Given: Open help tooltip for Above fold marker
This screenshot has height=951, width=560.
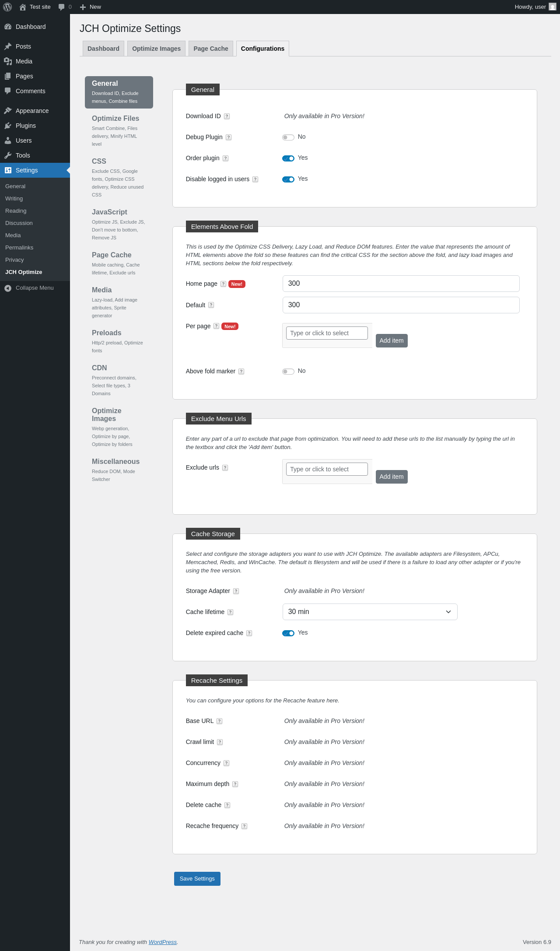Looking at the screenshot, I should (241, 372).
